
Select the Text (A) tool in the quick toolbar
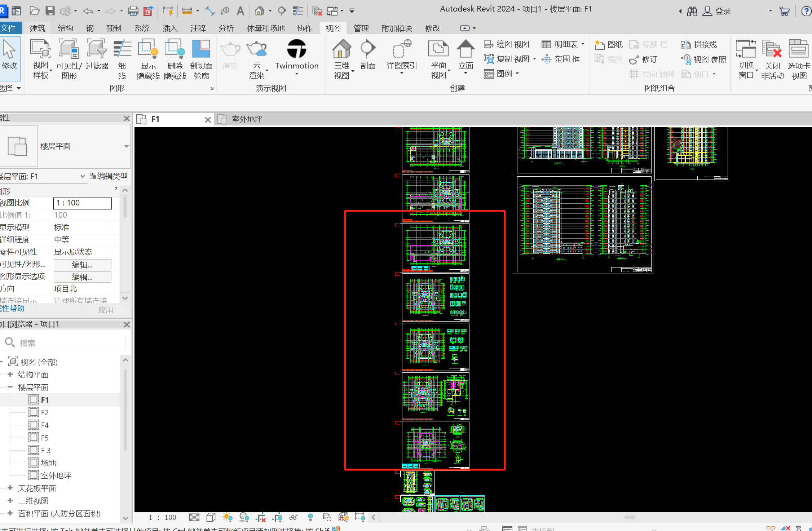coord(240,11)
